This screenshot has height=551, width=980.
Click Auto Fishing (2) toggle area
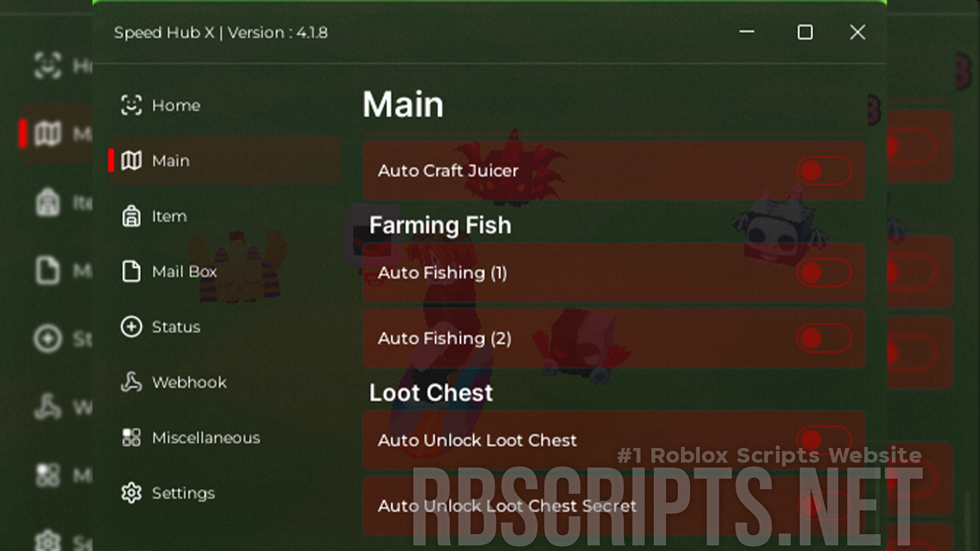823,338
